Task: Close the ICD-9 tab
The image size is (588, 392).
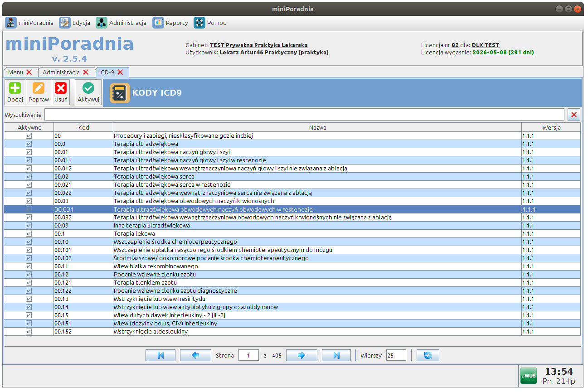Action: (x=120, y=72)
